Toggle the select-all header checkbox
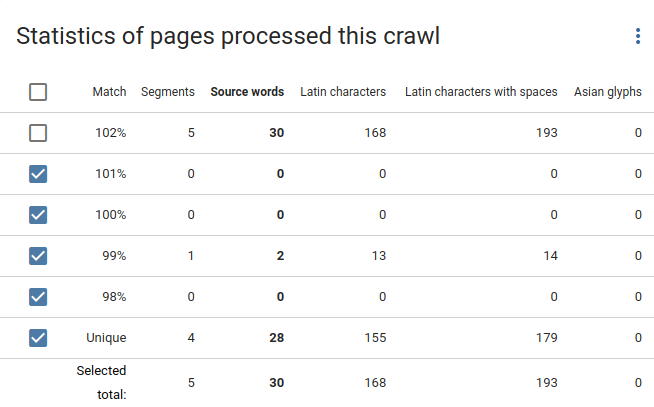This screenshot has height=407, width=654. pyautogui.click(x=38, y=92)
